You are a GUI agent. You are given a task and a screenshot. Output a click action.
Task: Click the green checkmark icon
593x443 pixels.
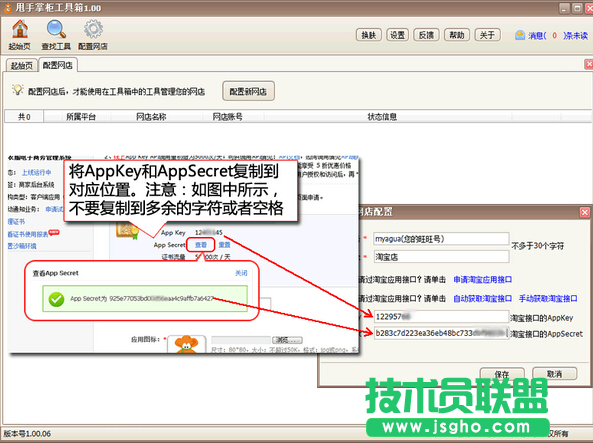(x=56, y=299)
